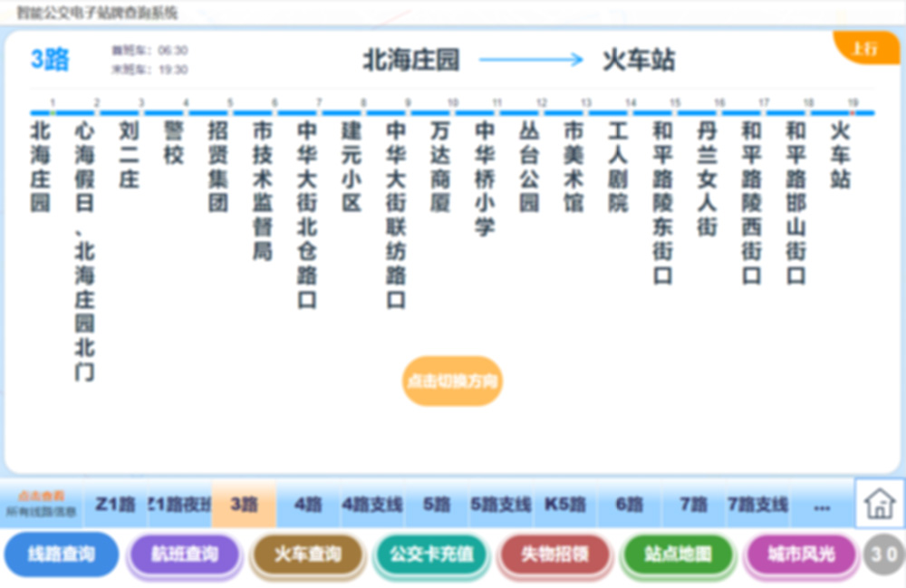This screenshot has width=906, height=588.
Task: Select stop 北海庄园 on the route
Action: (x=40, y=167)
